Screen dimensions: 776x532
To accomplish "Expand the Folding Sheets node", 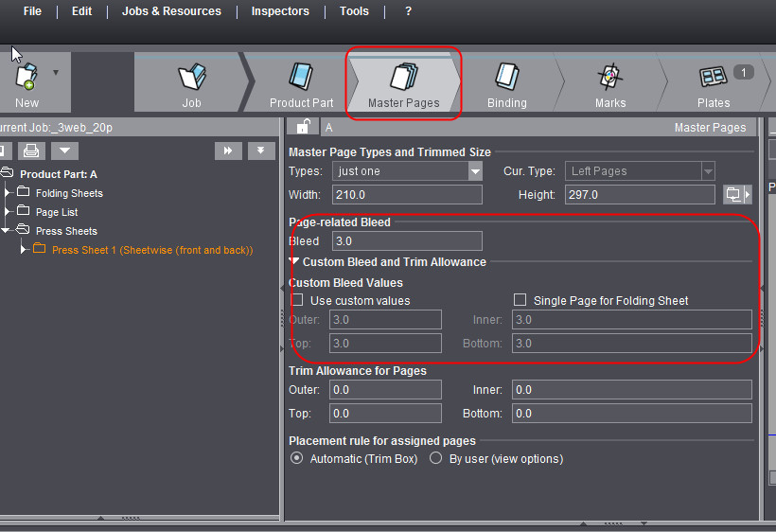I will pyautogui.click(x=7, y=192).
